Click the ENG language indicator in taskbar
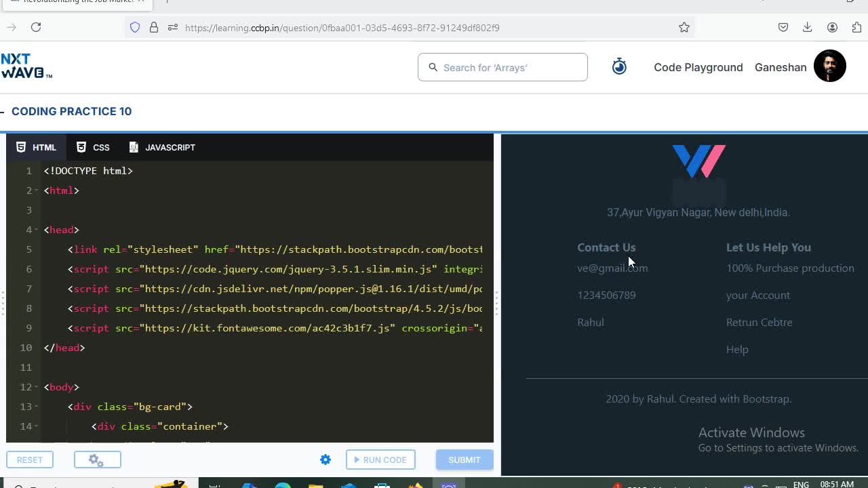Screen dimensions: 868x488 801,485
